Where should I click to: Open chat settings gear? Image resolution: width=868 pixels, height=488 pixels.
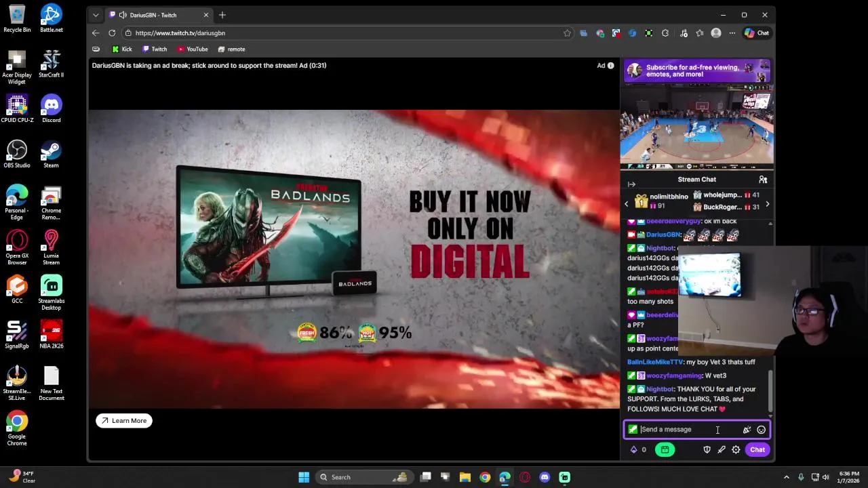[736, 449]
